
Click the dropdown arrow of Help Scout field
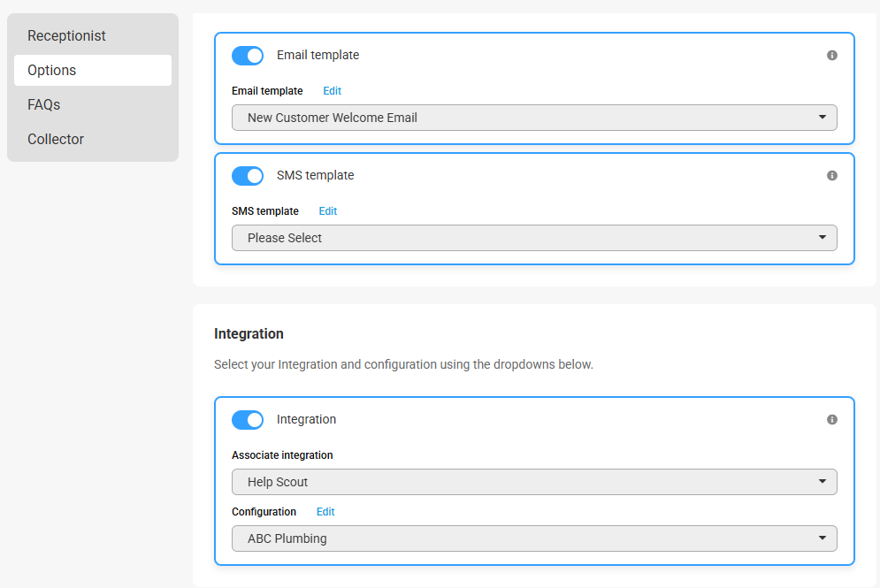coord(823,481)
